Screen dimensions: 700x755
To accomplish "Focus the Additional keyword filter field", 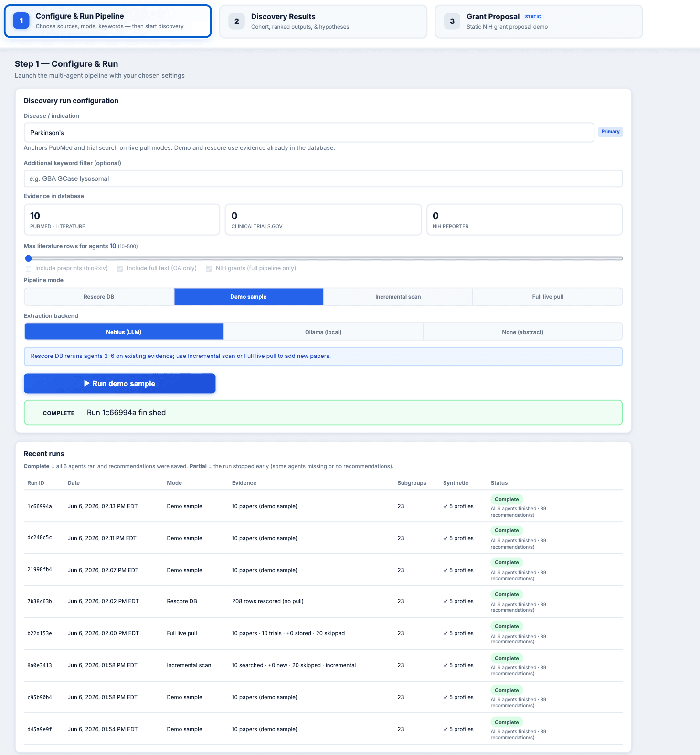I will coord(323,178).
